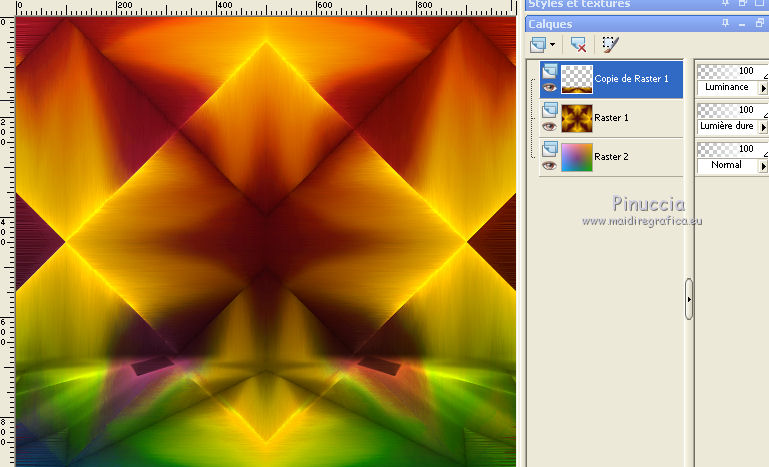Minimize the Calques panel

click(743, 23)
